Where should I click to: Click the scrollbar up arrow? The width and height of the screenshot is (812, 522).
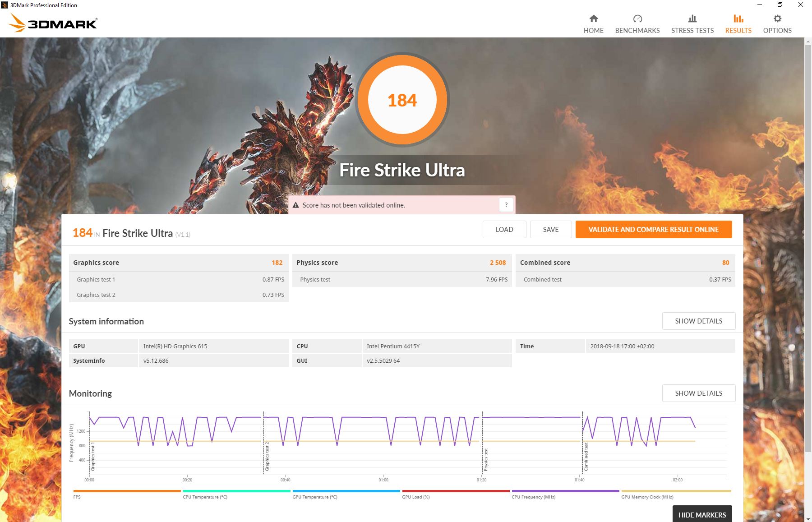(x=808, y=41)
